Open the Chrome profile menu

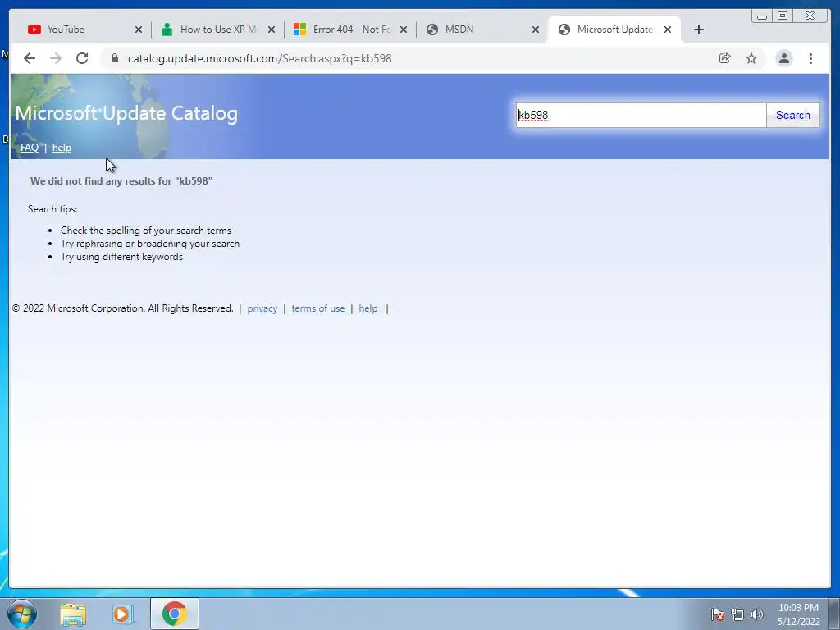click(784, 58)
